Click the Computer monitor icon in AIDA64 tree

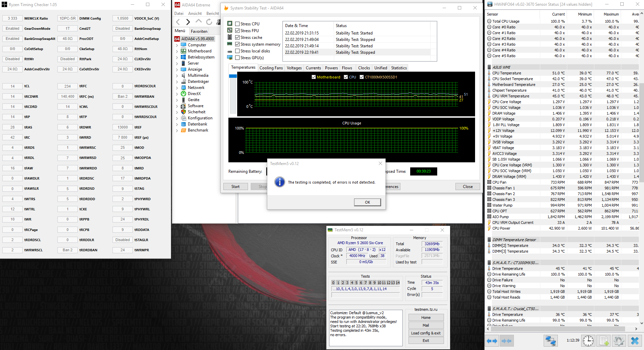coord(183,45)
